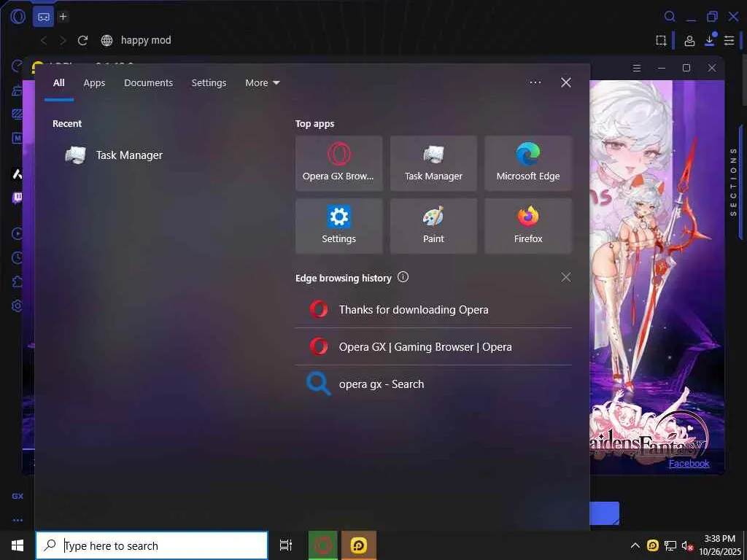747x560 pixels.
Task: Open Task Manager under Recent
Action: tap(115, 155)
